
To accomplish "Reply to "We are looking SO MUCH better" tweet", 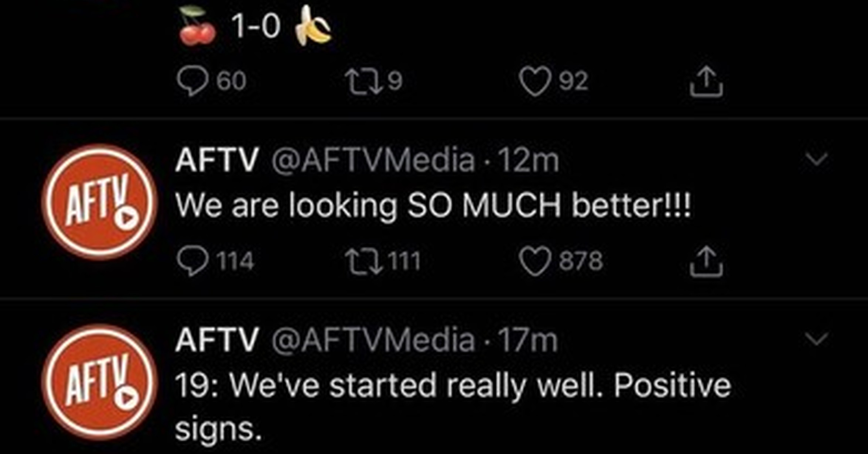I will (x=192, y=261).
